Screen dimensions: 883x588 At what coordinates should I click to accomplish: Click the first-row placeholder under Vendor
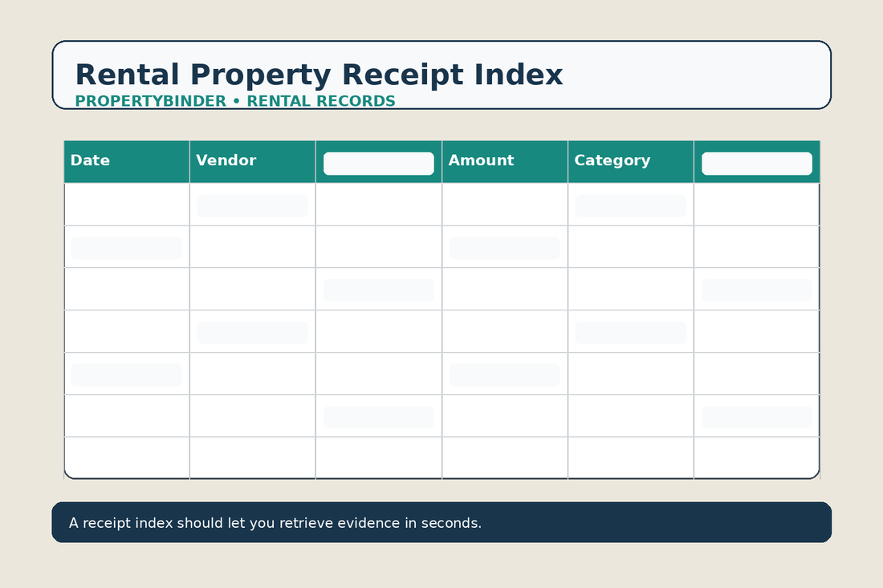(x=252, y=206)
